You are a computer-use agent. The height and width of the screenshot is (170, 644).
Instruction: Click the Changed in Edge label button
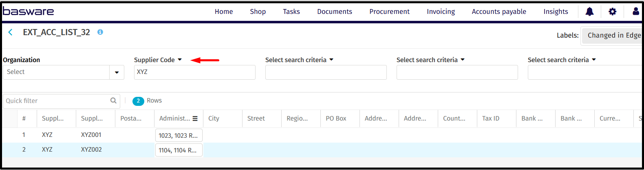(x=613, y=36)
